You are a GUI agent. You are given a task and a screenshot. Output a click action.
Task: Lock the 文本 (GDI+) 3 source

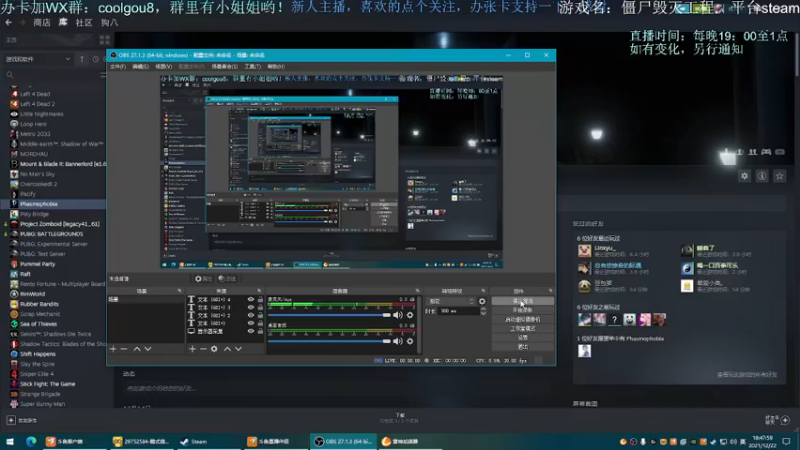tap(260, 308)
